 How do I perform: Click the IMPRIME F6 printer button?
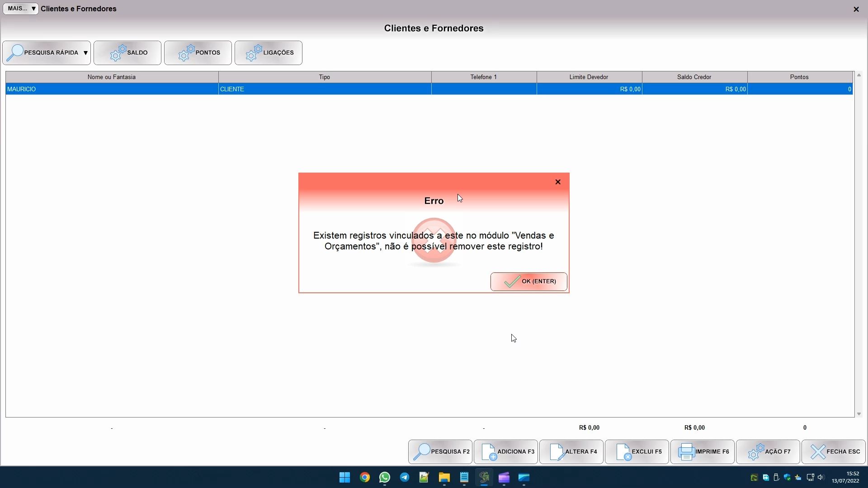coord(703,451)
